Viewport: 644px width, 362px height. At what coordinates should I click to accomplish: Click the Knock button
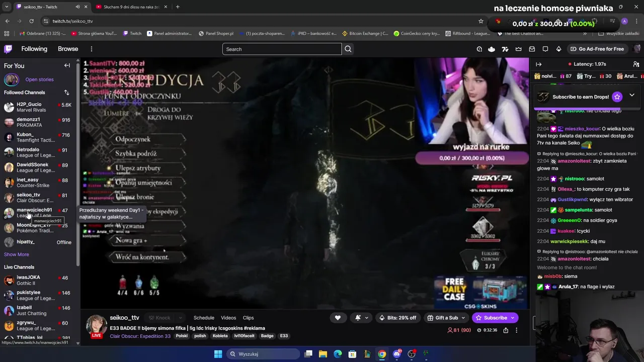[158, 318]
